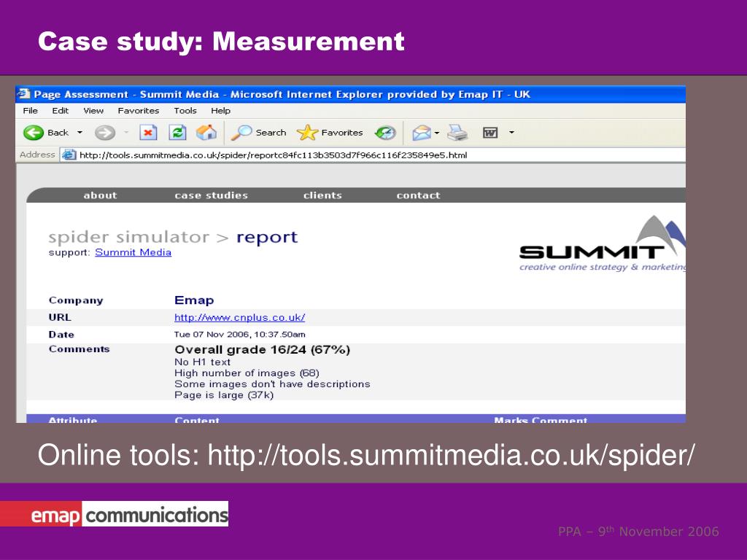Click the Summit logo image
Viewport: 747px width, 560px height.
tap(603, 244)
